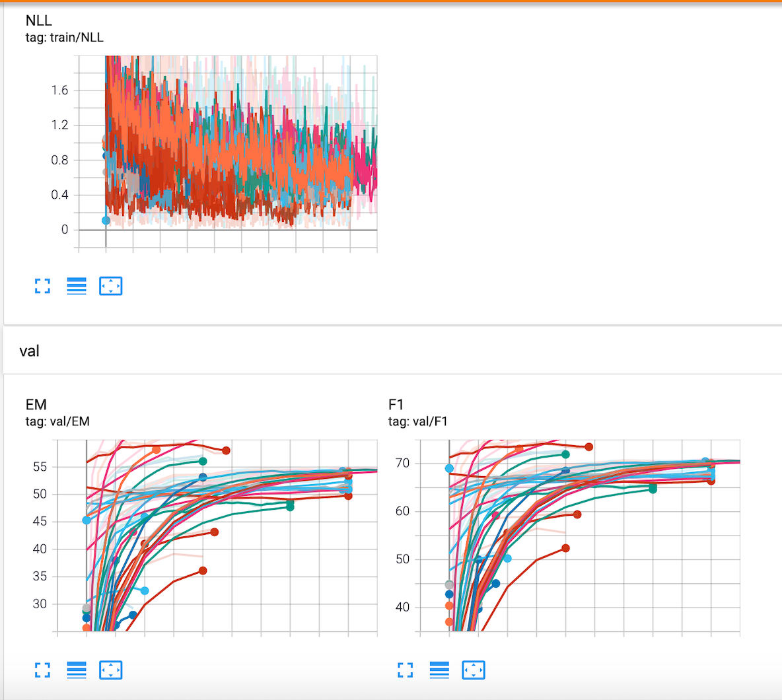Fit EM chart domain to data

click(110, 670)
